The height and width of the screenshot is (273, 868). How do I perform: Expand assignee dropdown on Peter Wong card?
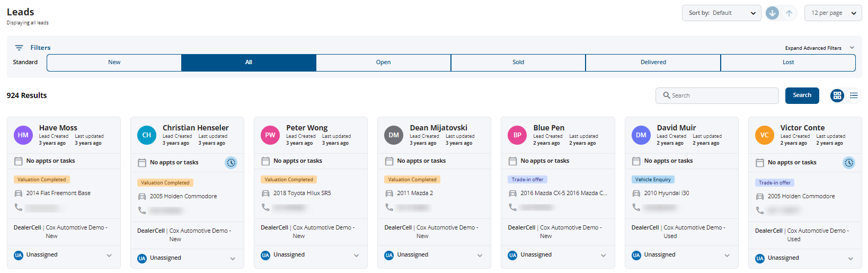(x=357, y=256)
